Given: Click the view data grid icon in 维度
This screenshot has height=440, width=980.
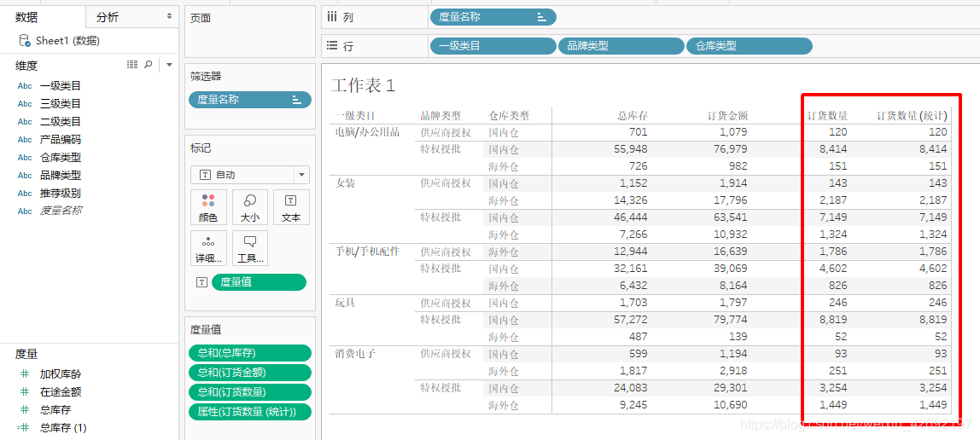Looking at the screenshot, I should [131, 64].
